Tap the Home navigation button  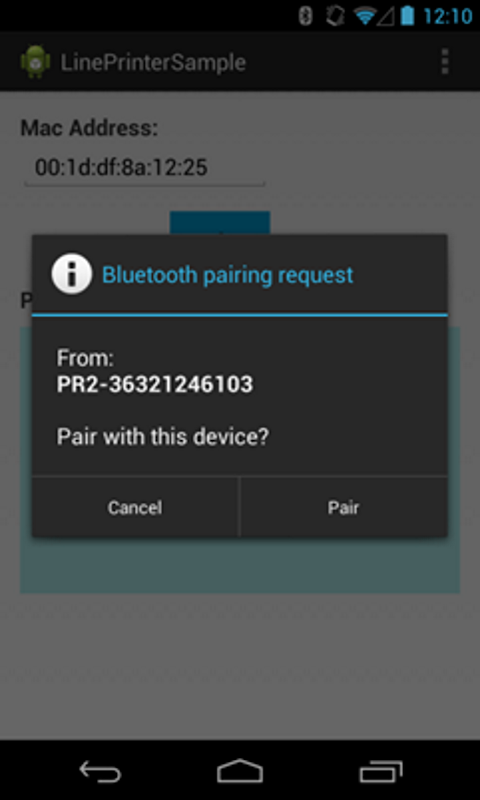[240, 771]
